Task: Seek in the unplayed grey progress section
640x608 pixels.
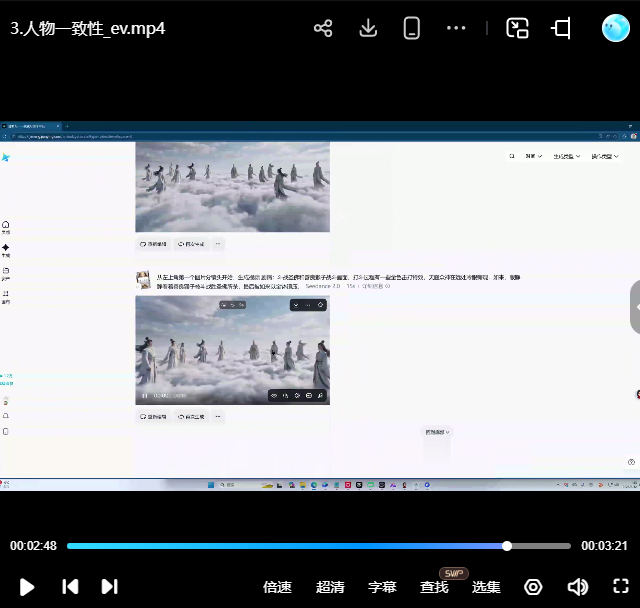Action: tap(541, 546)
